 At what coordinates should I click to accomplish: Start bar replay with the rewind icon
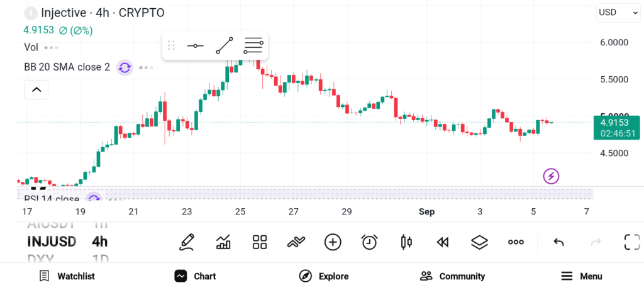click(442, 242)
